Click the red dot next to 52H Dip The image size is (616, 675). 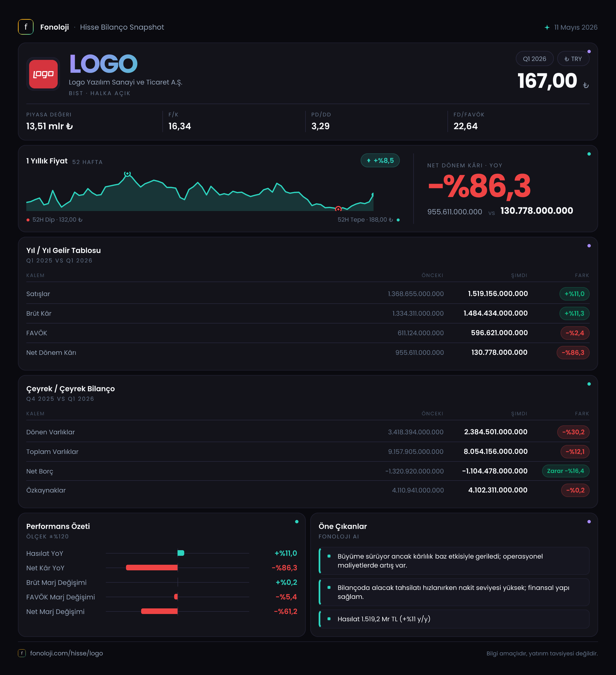(x=28, y=220)
